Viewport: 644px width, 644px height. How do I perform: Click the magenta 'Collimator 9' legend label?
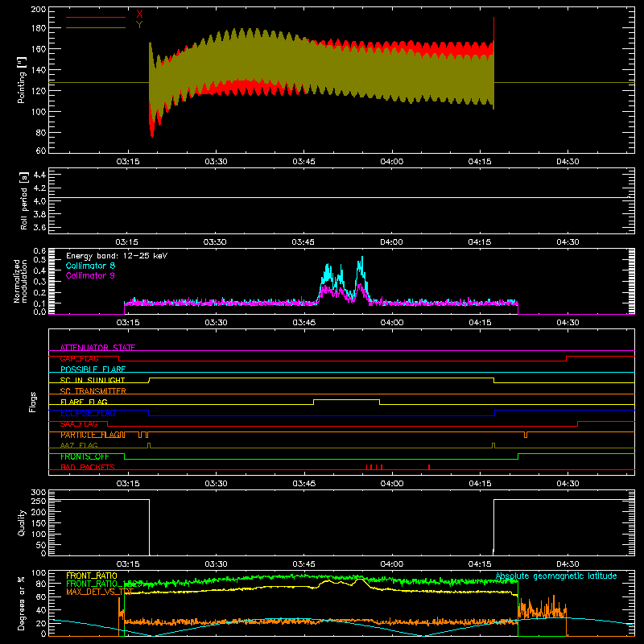tap(90, 275)
